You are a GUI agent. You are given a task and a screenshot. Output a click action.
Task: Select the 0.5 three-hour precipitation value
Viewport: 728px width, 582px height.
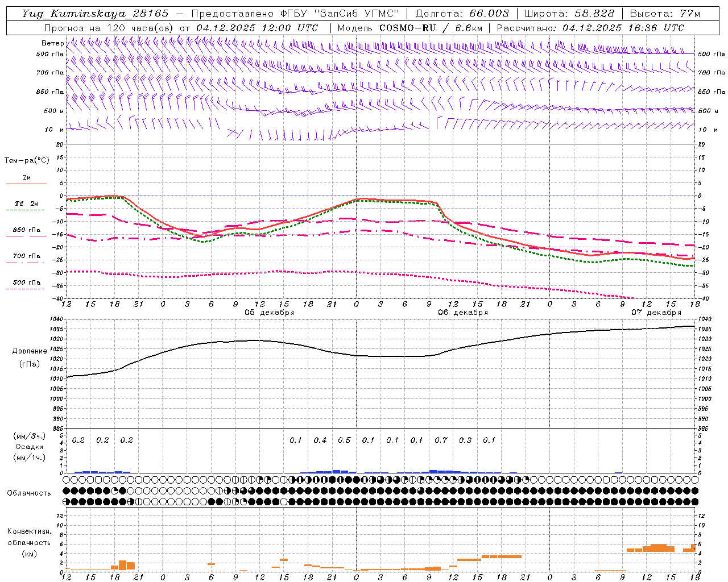click(344, 440)
